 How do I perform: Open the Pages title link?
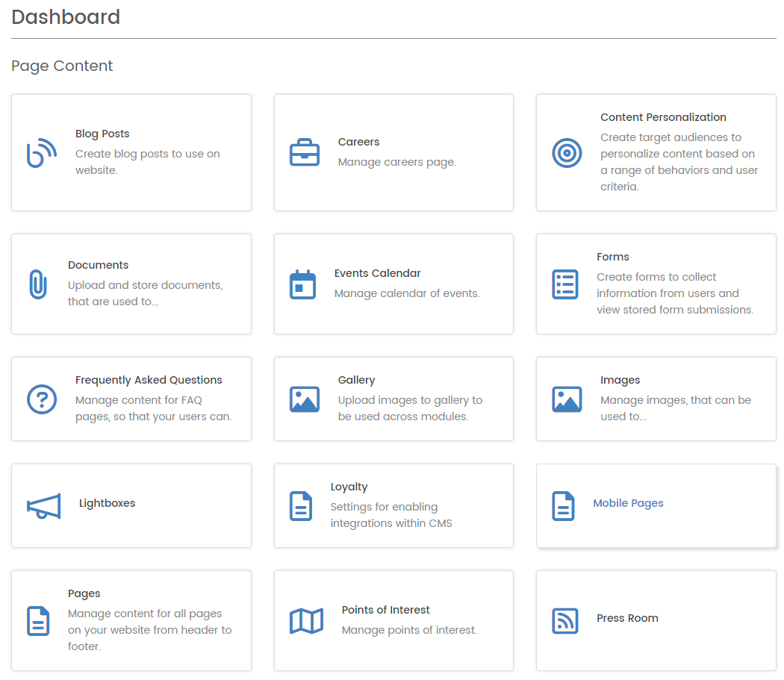pyautogui.click(x=84, y=593)
